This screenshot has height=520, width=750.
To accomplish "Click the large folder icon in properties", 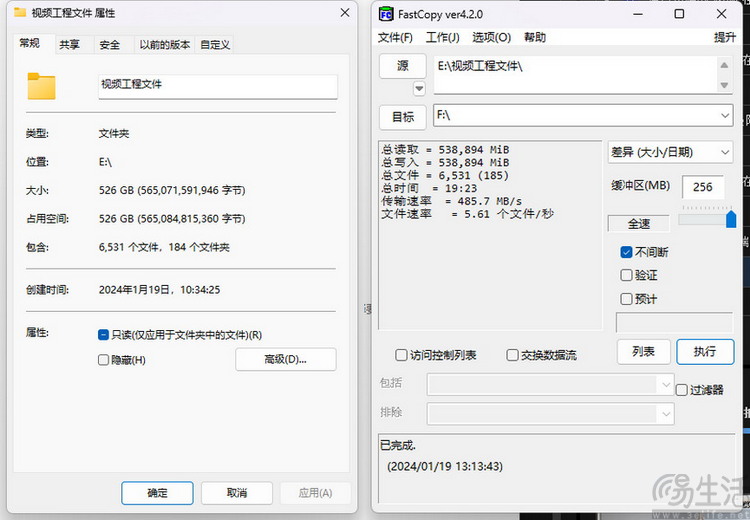I will 41,86.
